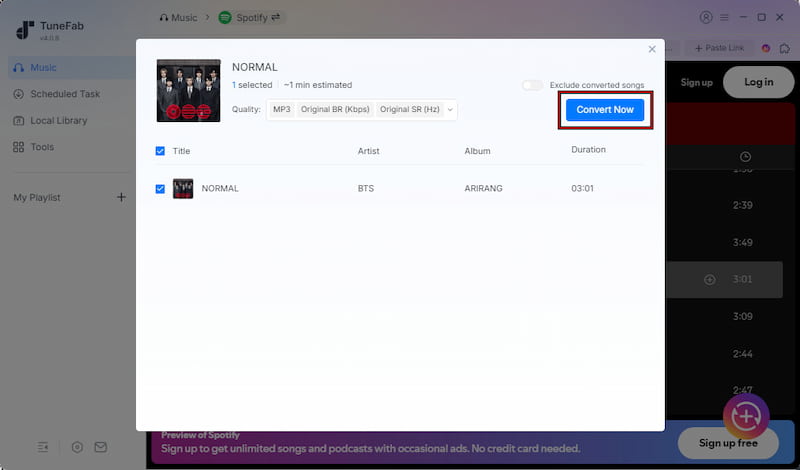Select the Original BR (Kbps) tag

coord(335,109)
